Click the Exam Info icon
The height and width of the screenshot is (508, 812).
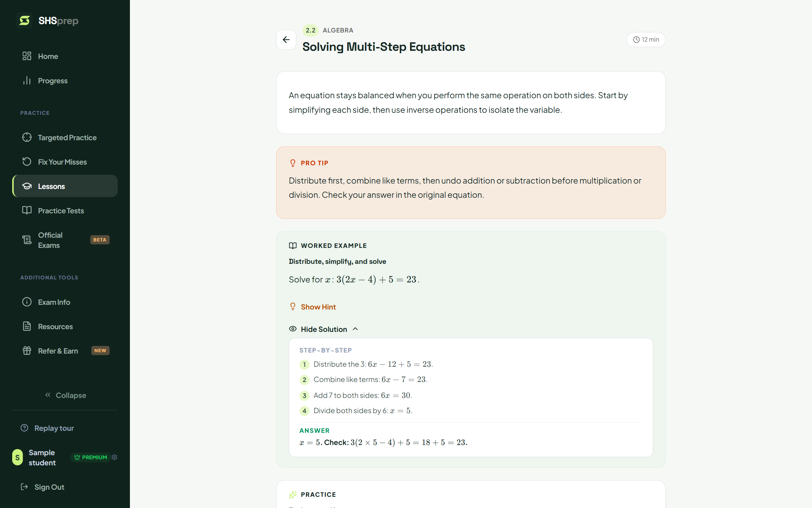tap(27, 302)
